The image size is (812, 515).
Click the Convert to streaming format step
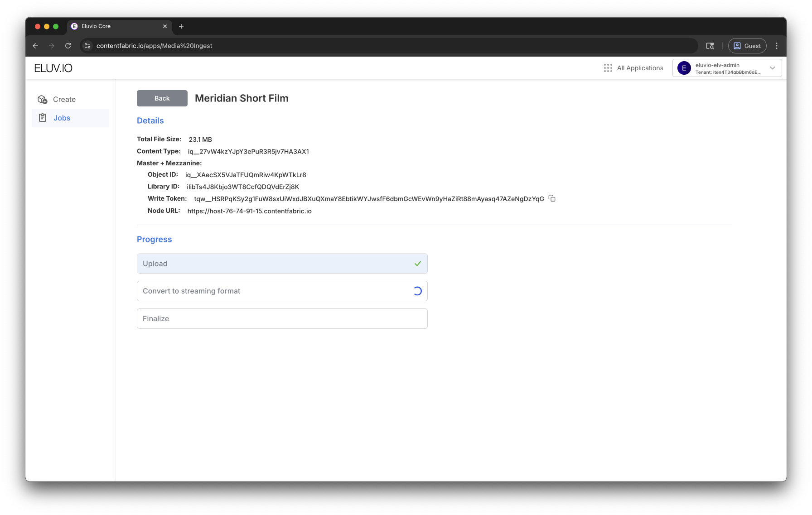point(282,291)
